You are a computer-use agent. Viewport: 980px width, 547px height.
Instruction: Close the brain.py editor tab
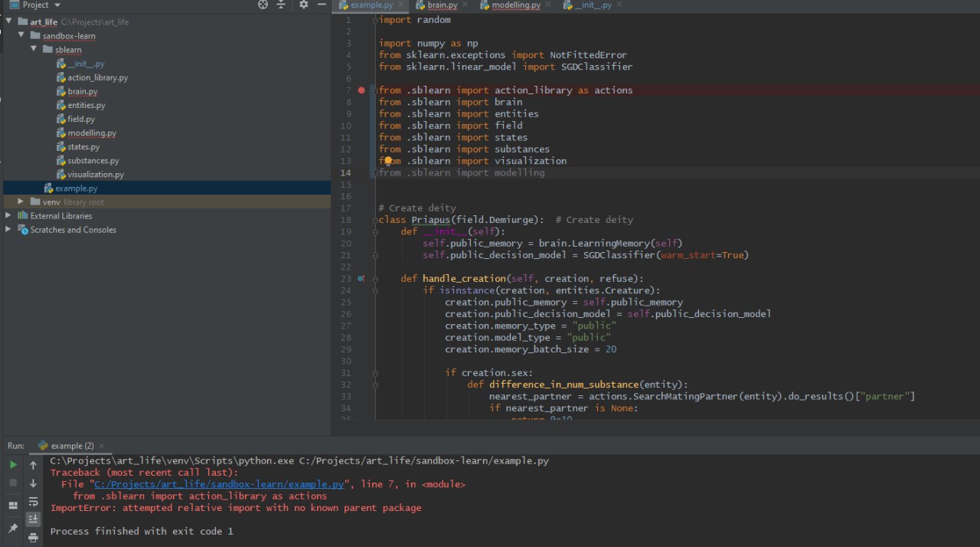click(464, 5)
